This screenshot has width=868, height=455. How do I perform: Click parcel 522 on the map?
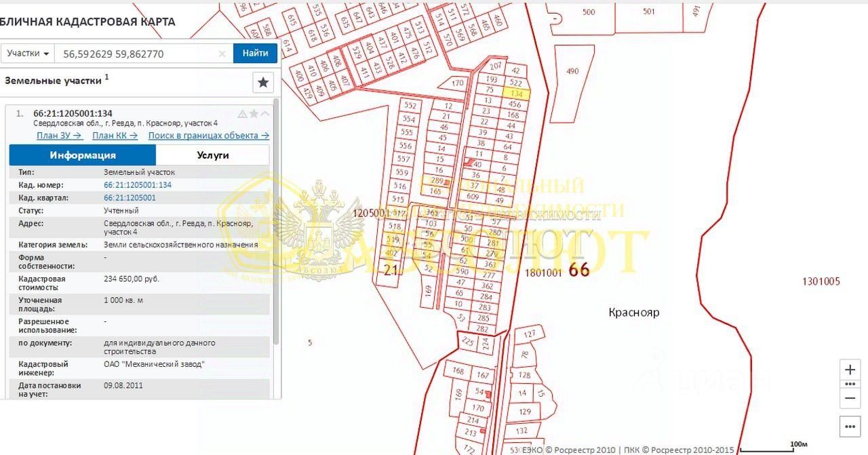515,82
